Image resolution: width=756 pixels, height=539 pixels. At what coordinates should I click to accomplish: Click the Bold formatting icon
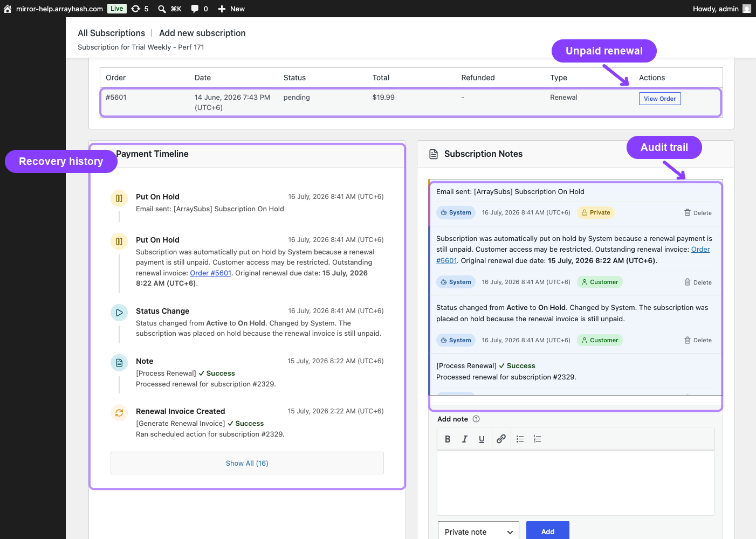(x=448, y=439)
